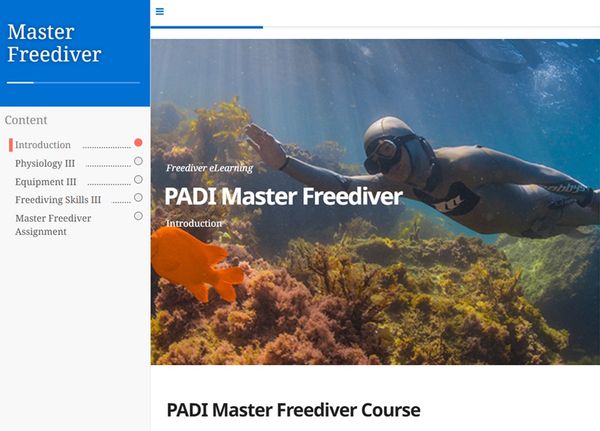This screenshot has width=600, height=431.
Task: Click the Freediver eLearning caption
Action: coord(210,168)
